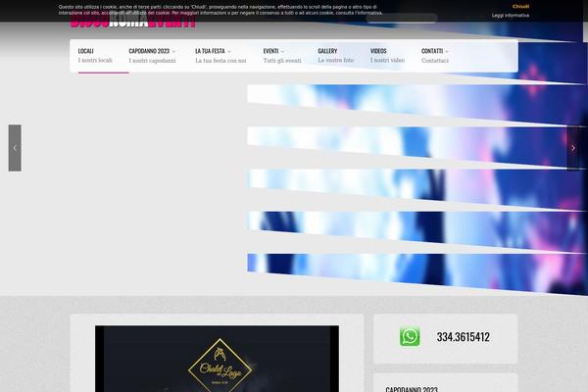Click the WhatsApp icon
Image resolution: width=588 pixels, height=392 pixels.
(x=410, y=336)
